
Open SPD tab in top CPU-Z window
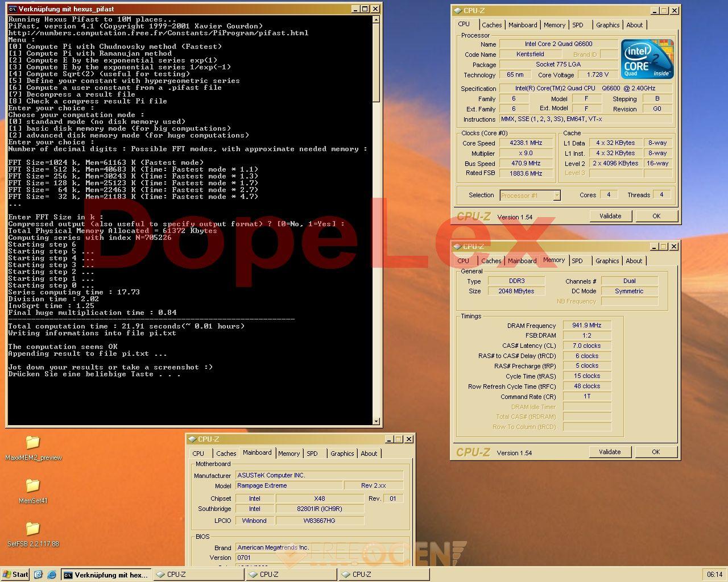tap(578, 25)
